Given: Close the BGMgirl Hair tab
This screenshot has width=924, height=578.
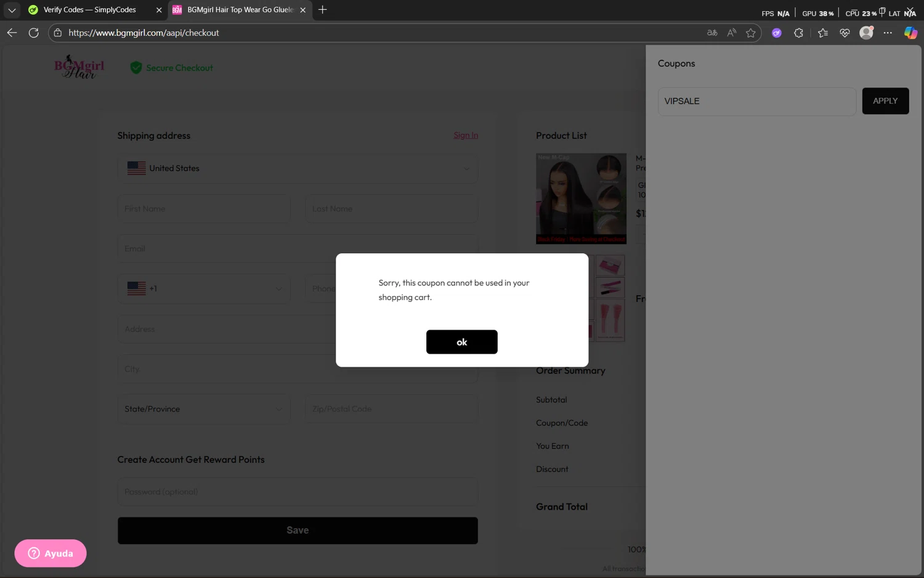Looking at the screenshot, I should pyautogui.click(x=303, y=10).
